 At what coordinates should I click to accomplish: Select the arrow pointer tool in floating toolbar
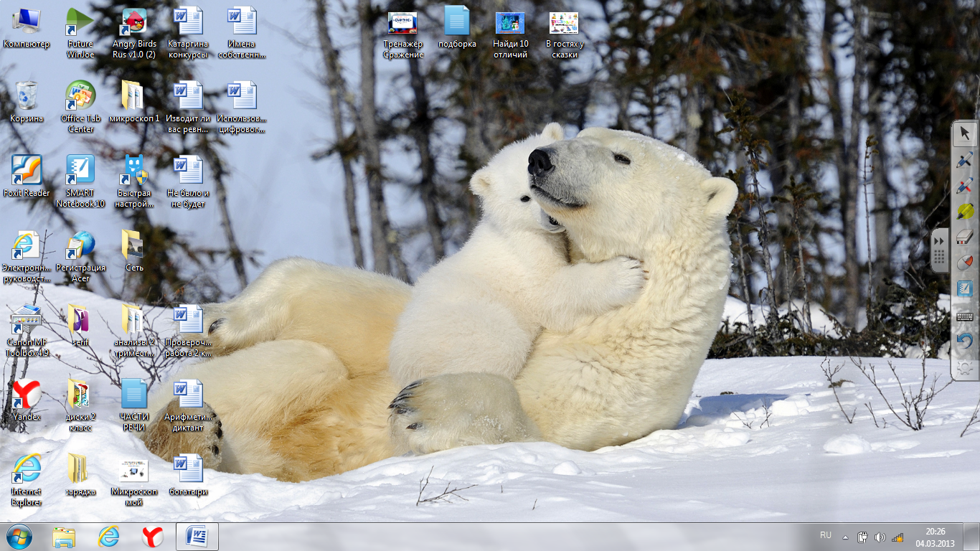tap(965, 133)
